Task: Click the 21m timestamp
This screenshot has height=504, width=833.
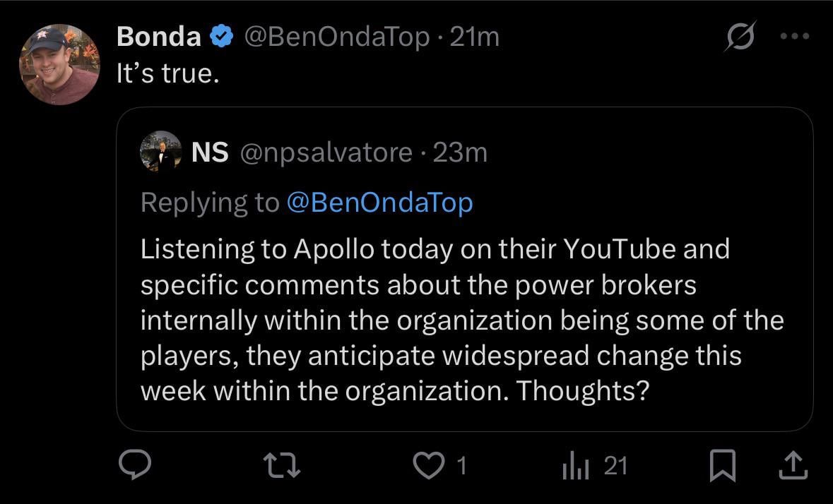Action: 475,37
